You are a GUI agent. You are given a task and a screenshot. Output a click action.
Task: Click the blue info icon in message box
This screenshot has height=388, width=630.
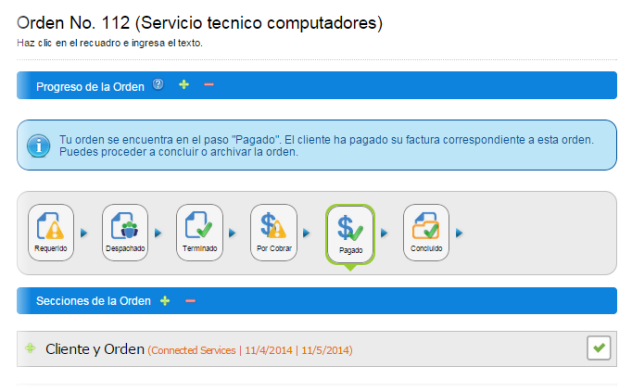[39, 145]
